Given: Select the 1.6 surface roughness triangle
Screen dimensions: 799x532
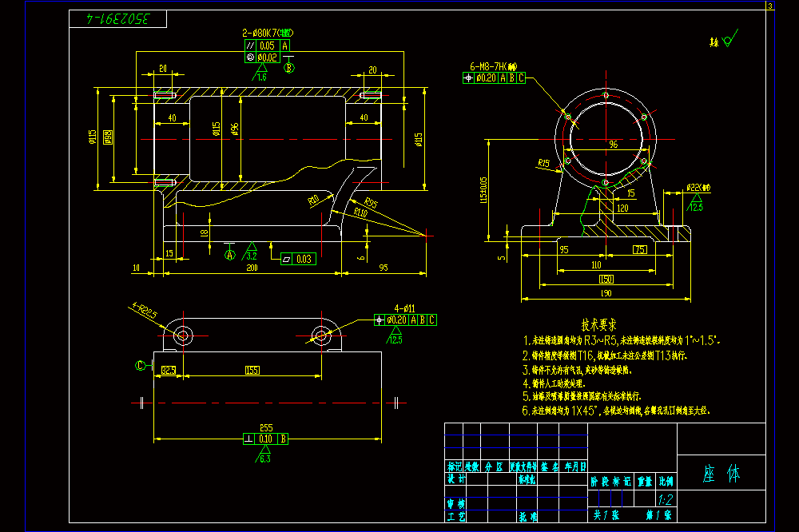Looking at the screenshot, I should click(x=260, y=73).
